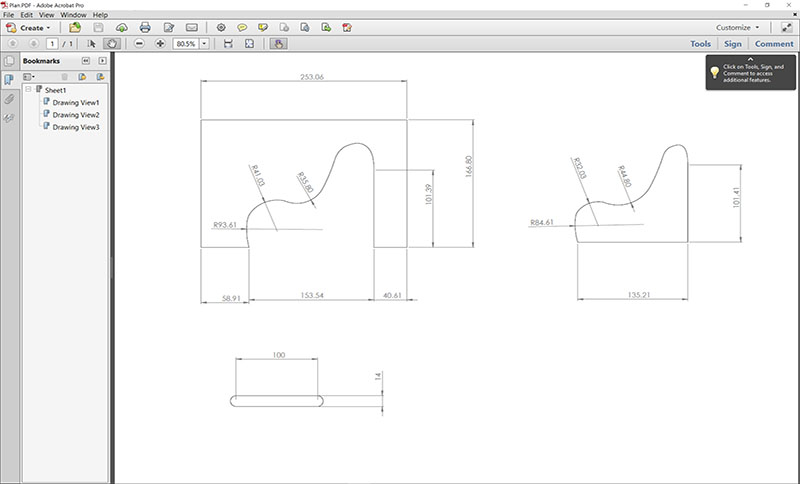This screenshot has width=800, height=484.
Task: Expand the Bookmarks panel right arrow
Action: (x=103, y=61)
